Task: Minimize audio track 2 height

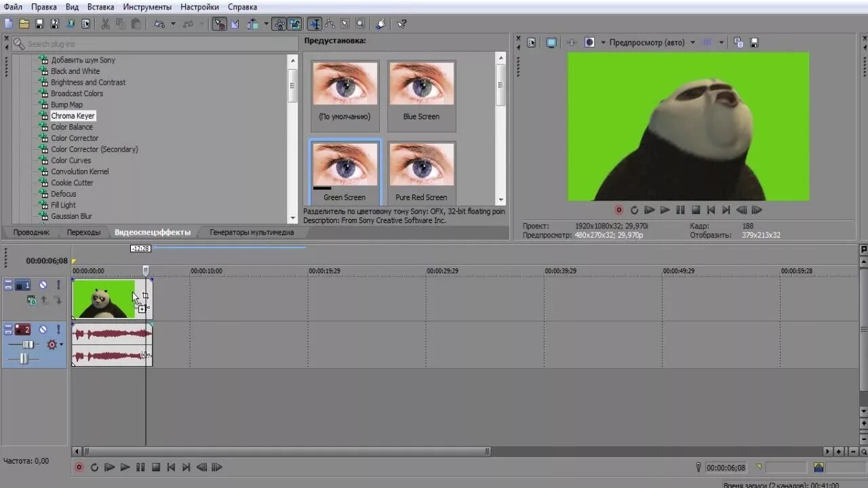Action: click(x=8, y=327)
